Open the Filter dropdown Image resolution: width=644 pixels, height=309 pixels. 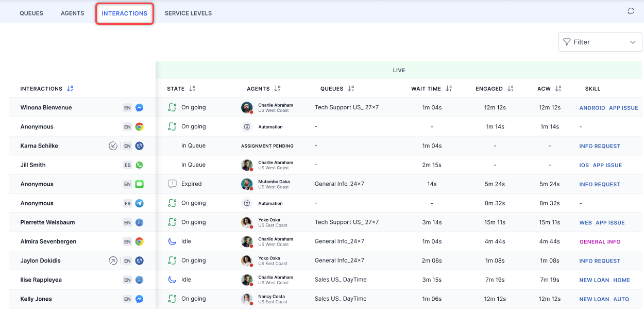point(600,42)
